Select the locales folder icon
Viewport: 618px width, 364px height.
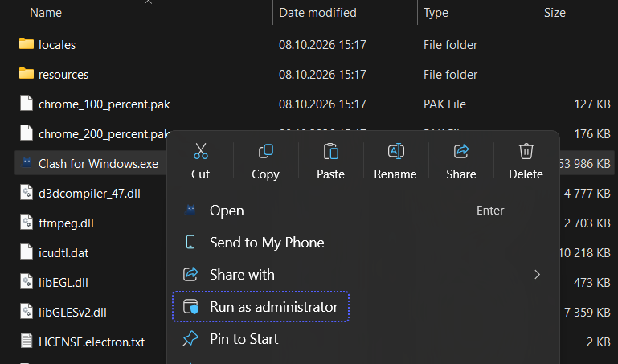(x=27, y=43)
